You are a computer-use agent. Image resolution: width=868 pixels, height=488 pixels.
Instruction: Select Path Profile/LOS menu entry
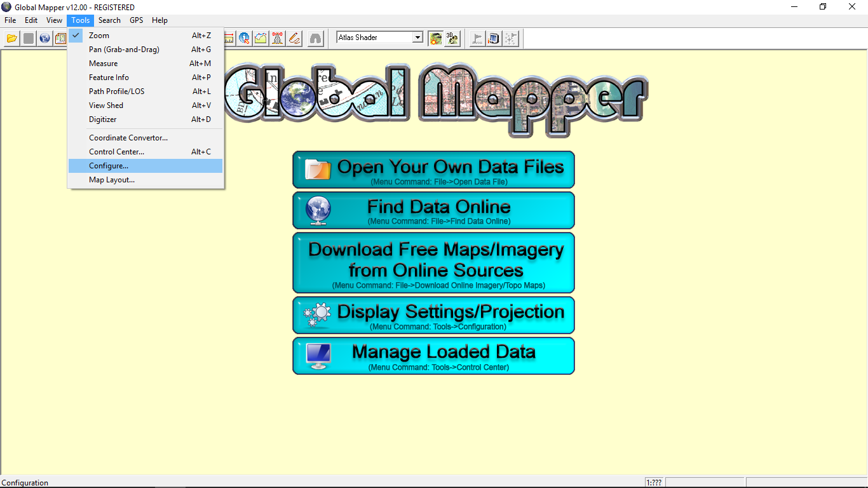point(146,91)
